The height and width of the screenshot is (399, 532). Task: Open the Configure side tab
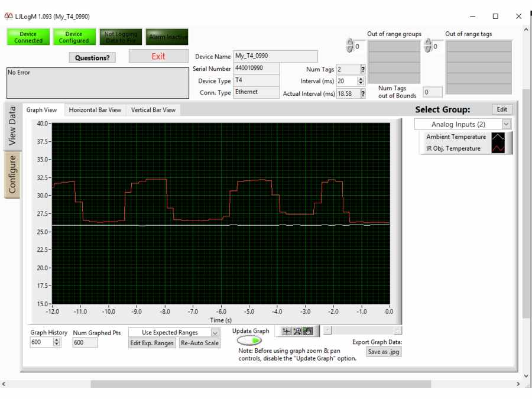pyautogui.click(x=11, y=174)
